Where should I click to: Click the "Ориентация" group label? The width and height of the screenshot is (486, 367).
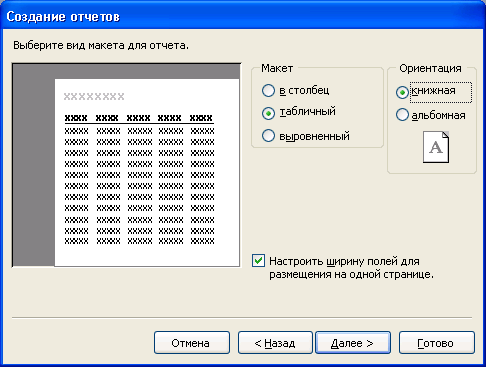[x=430, y=68]
